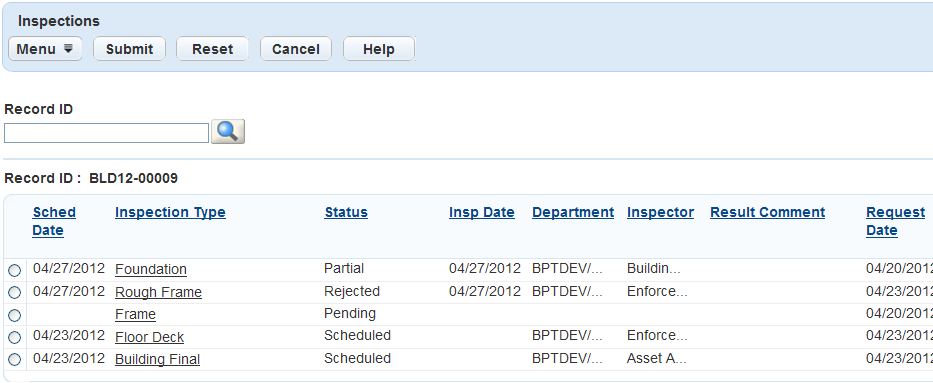Select the Foundation inspection radio button

[x=14, y=271]
